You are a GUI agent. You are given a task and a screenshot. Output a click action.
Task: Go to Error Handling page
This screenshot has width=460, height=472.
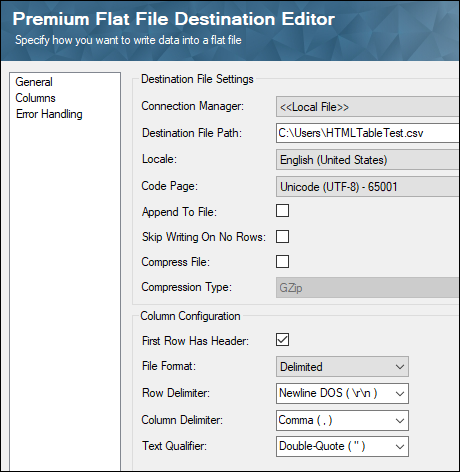(49, 114)
